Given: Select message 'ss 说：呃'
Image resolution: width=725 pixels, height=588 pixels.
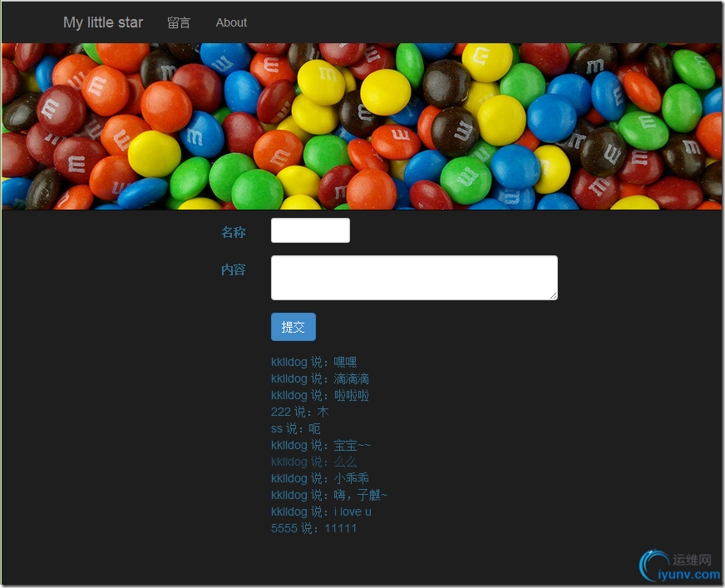Looking at the screenshot, I should [295, 428].
